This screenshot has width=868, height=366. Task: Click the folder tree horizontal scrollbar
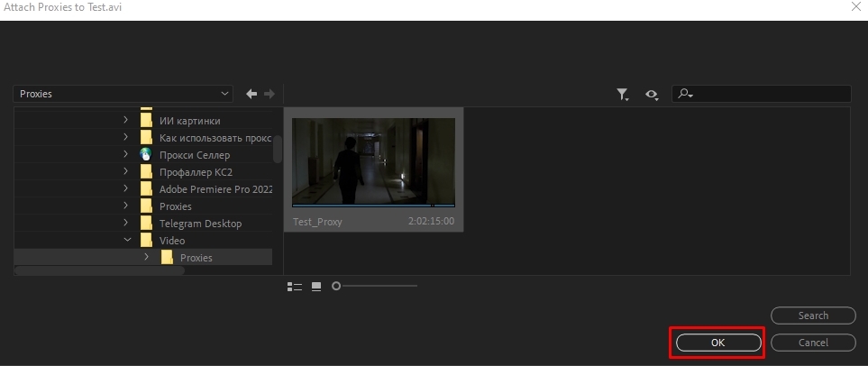(100, 270)
